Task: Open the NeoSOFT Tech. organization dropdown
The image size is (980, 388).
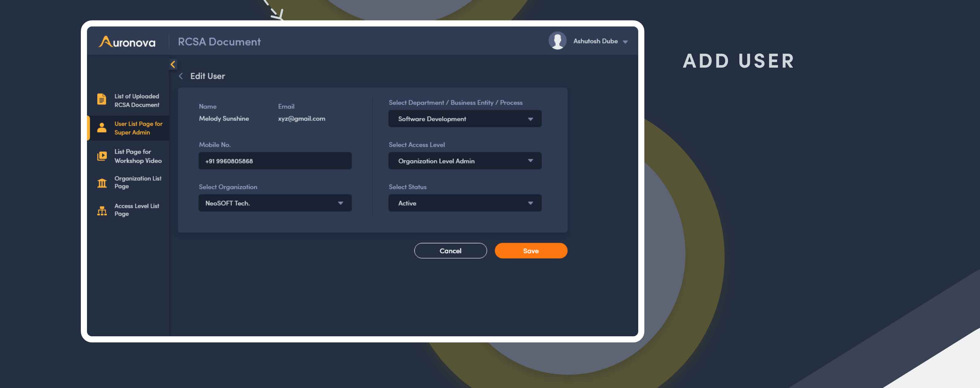Action: click(x=275, y=203)
